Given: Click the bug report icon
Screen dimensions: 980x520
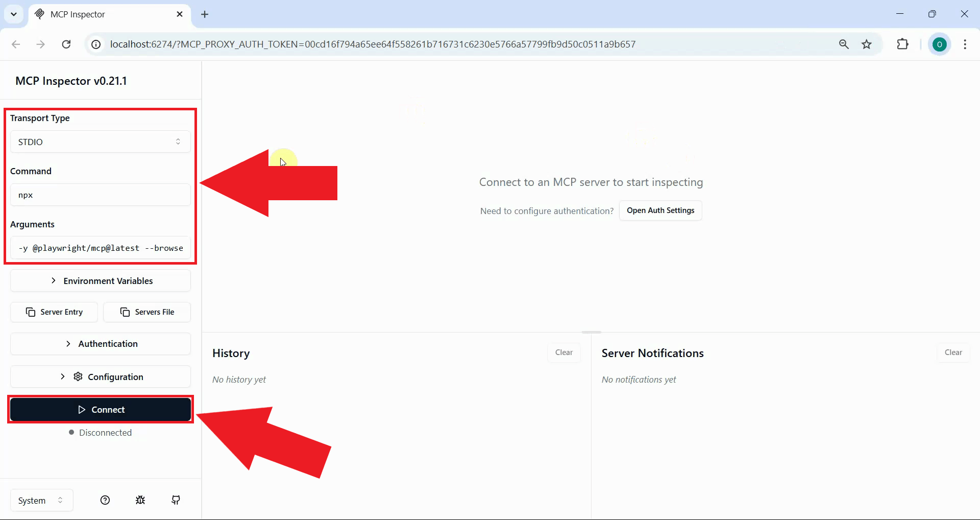Looking at the screenshot, I should pos(140,500).
